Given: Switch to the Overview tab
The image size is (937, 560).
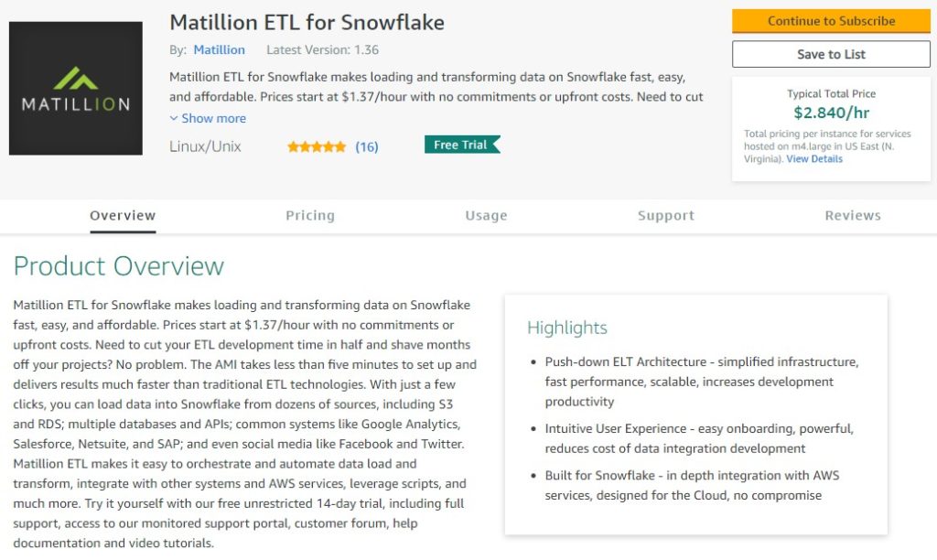Looking at the screenshot, I should point(123,216).
